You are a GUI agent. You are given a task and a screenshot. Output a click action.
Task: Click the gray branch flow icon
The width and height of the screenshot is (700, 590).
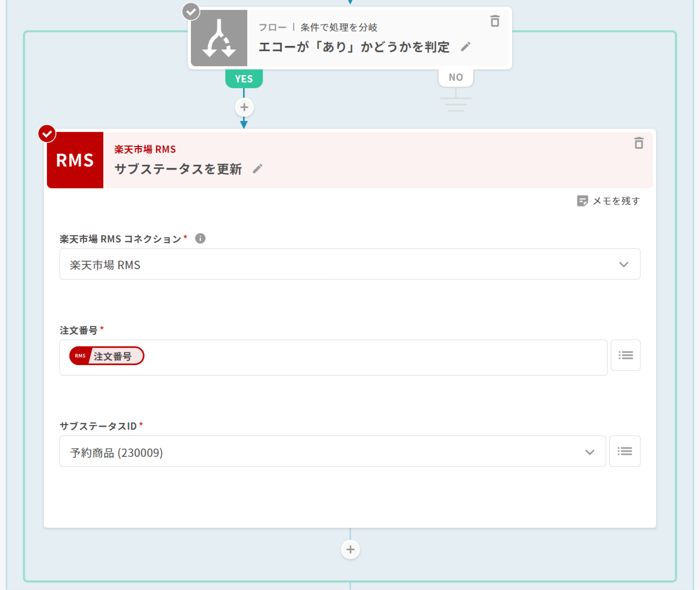219,38
